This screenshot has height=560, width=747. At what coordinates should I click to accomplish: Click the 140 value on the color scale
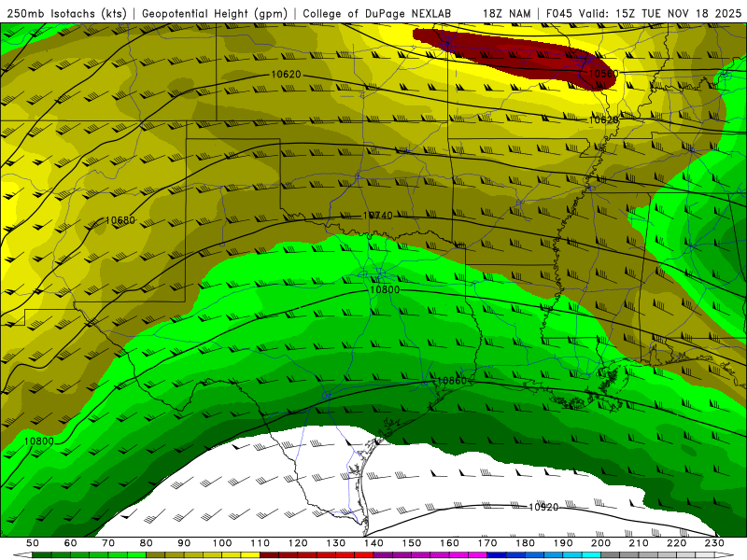point(373,543)
